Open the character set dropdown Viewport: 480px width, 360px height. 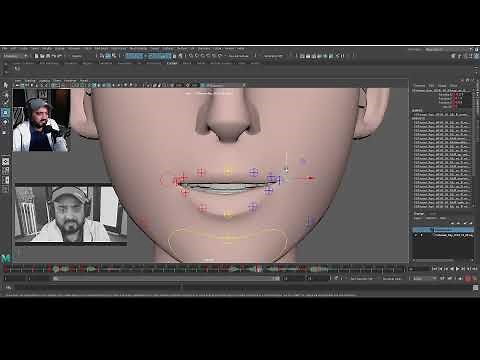point(364,278)
